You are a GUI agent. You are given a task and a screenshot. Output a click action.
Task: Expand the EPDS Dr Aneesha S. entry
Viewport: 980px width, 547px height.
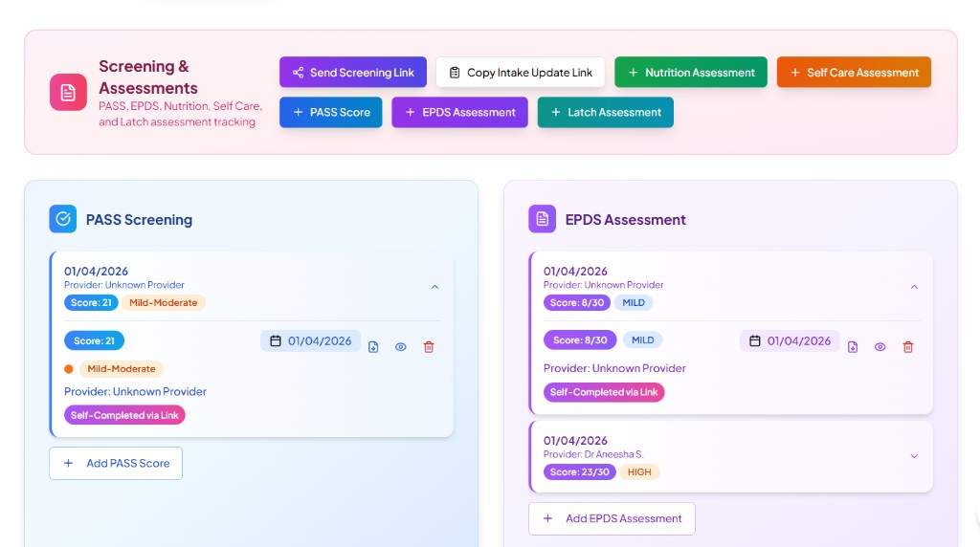914,456
